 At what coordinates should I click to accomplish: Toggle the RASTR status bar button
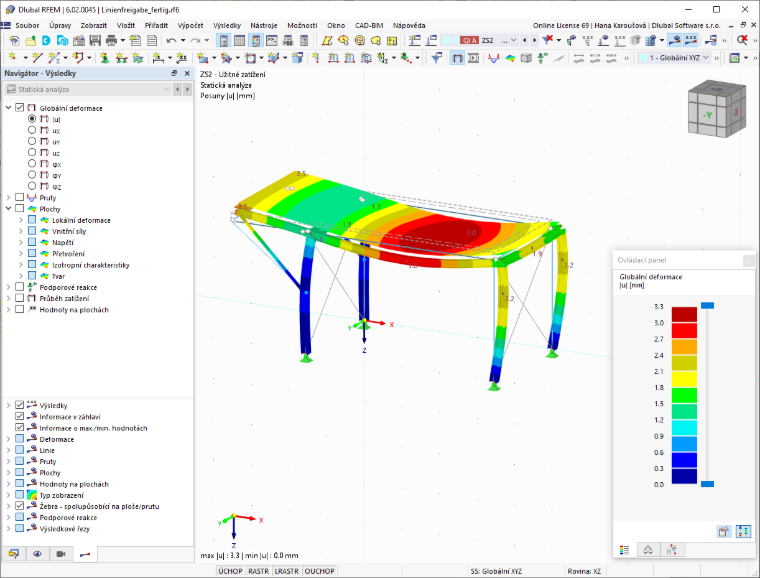(258, 571)
